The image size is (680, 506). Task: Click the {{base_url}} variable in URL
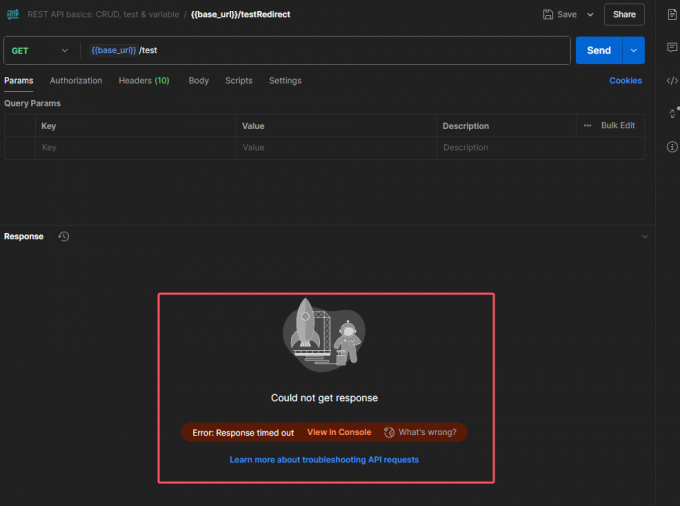pos(114,50)
